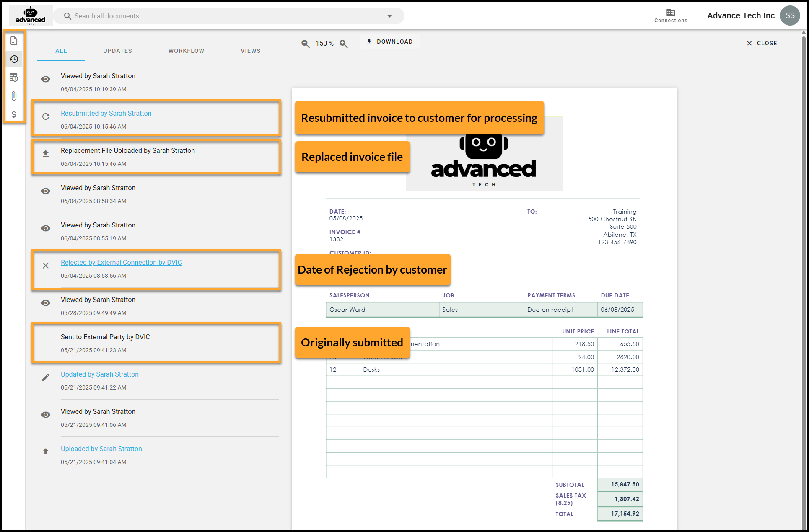This screenshot has height=532, width=809.
Task: Open the Views tab
Action: (x=250, y=51)
